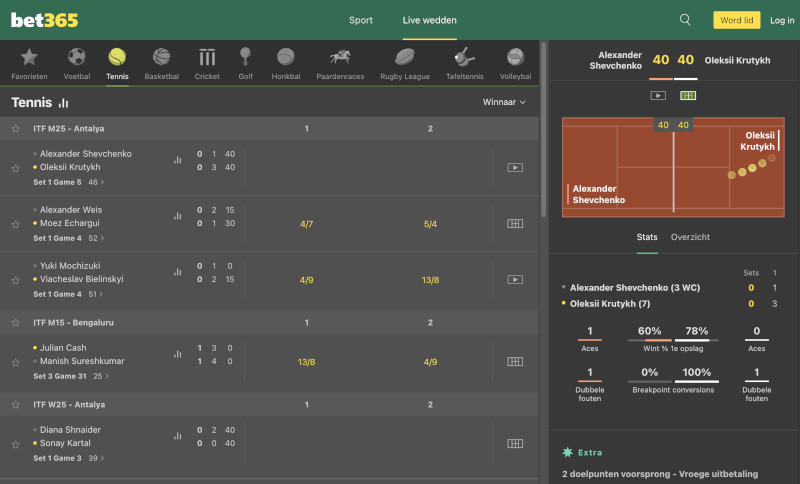Choose the Honkbal sport icon
Viewport: 800px width, 484px height.
click(286, 64)
